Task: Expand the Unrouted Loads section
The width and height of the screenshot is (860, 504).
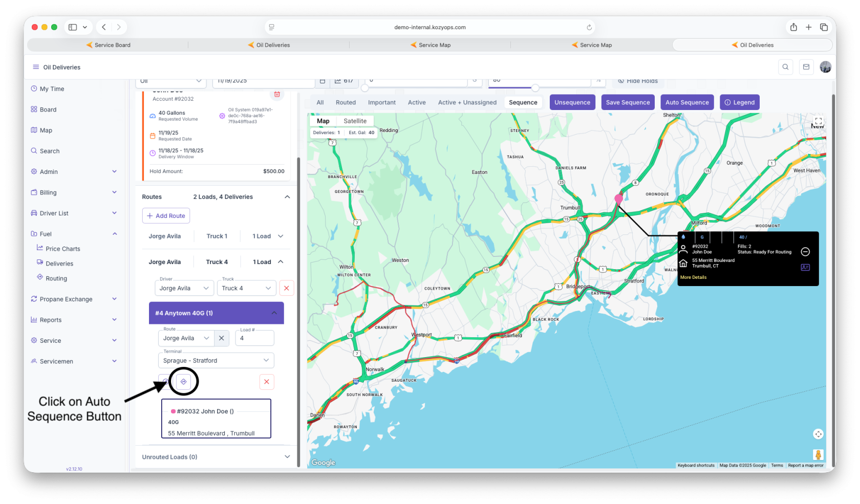Action: coord(287,457)
